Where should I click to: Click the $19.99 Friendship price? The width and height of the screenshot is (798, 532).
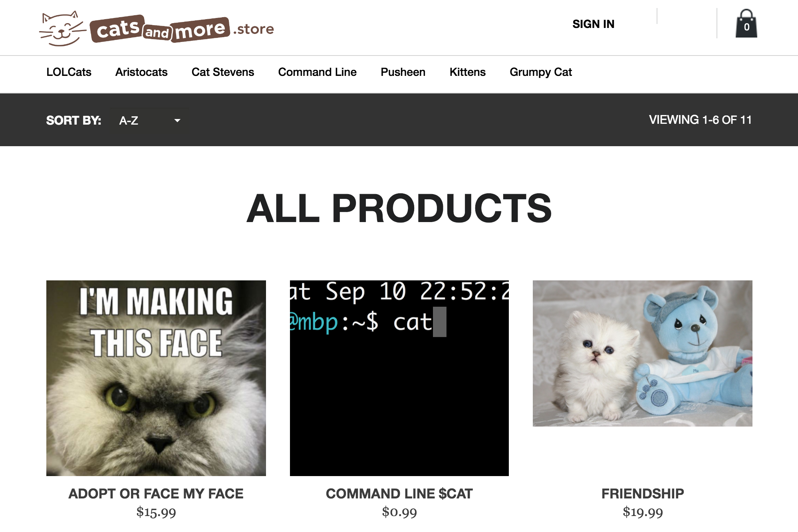point(643,512)
